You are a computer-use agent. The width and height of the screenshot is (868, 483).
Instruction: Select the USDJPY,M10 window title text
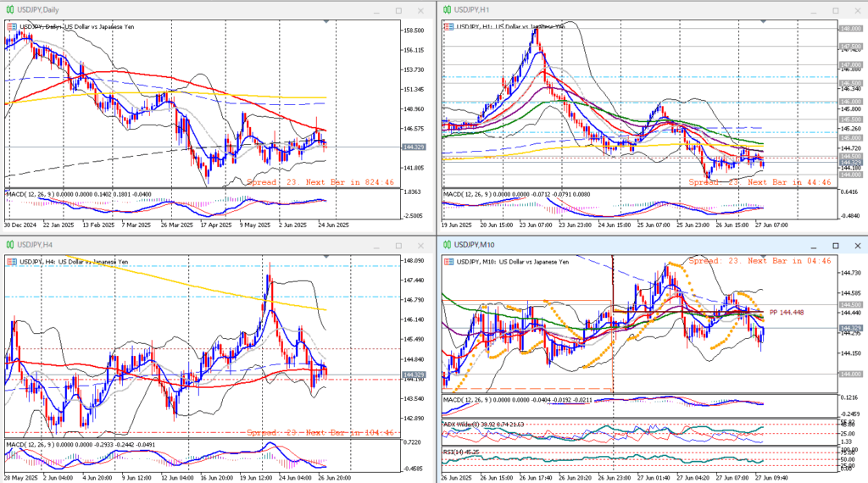475,245
